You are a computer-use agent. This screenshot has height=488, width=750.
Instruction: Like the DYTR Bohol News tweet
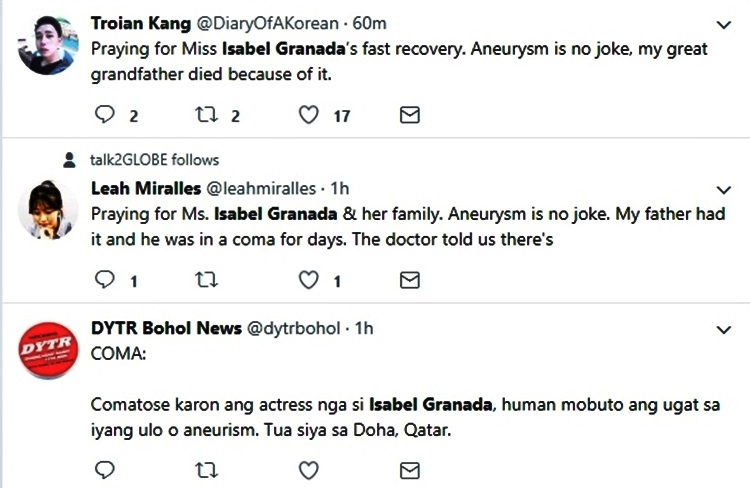pyautogui.click(x=310, y=469)
